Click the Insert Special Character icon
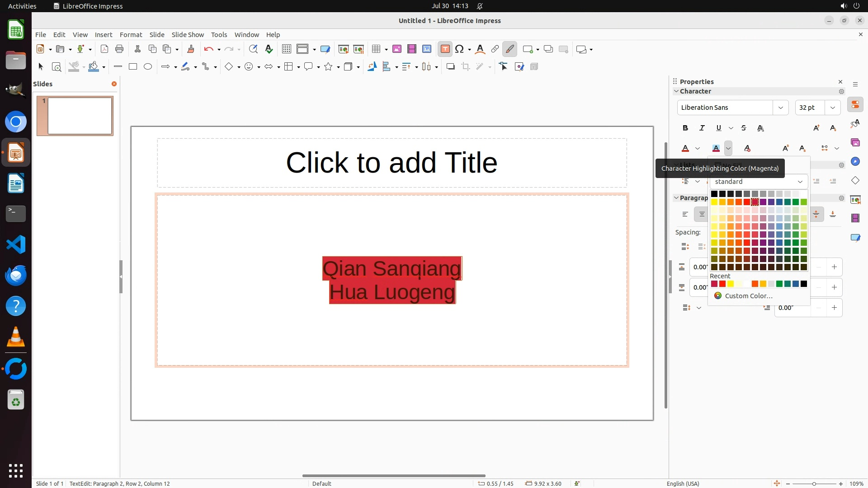The height and width of the screenshot is (488, 868). tap(460, 49)
